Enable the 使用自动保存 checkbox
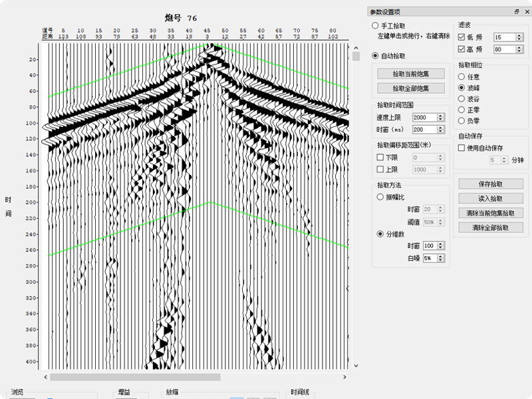532x399 pixels. 462,148
